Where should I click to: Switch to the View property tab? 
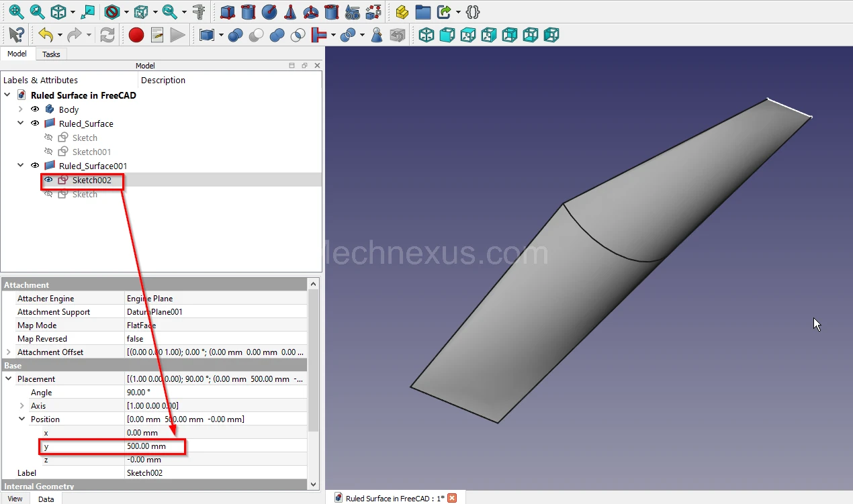point(15,499)
